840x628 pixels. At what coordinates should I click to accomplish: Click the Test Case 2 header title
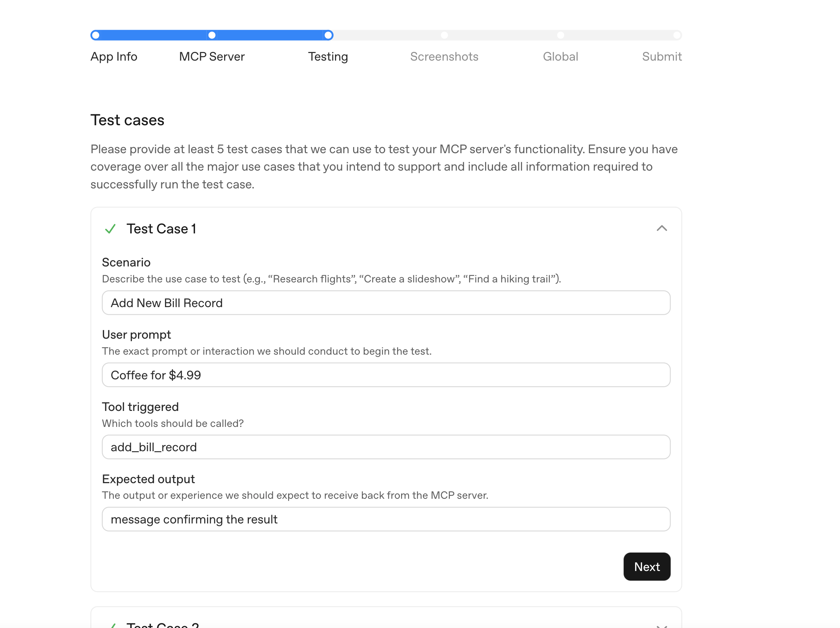[x=162, y=625]
